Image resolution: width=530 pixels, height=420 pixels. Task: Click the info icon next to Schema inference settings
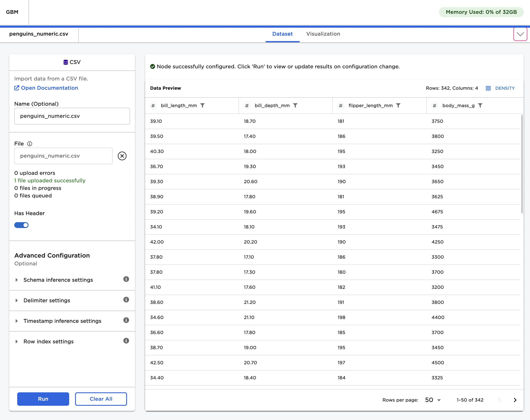[126, 279]
